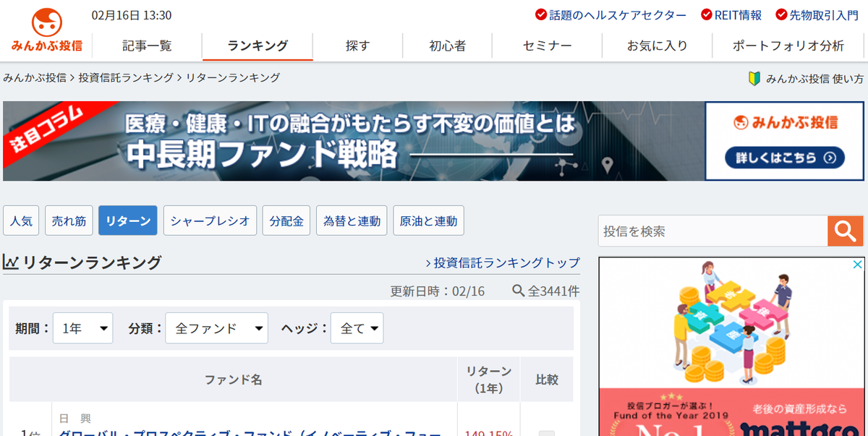Click the magnifier icon next to 全3441件
Image resolution: width=868 pixels, height=436 pixels.
click(x=518, y=291)
